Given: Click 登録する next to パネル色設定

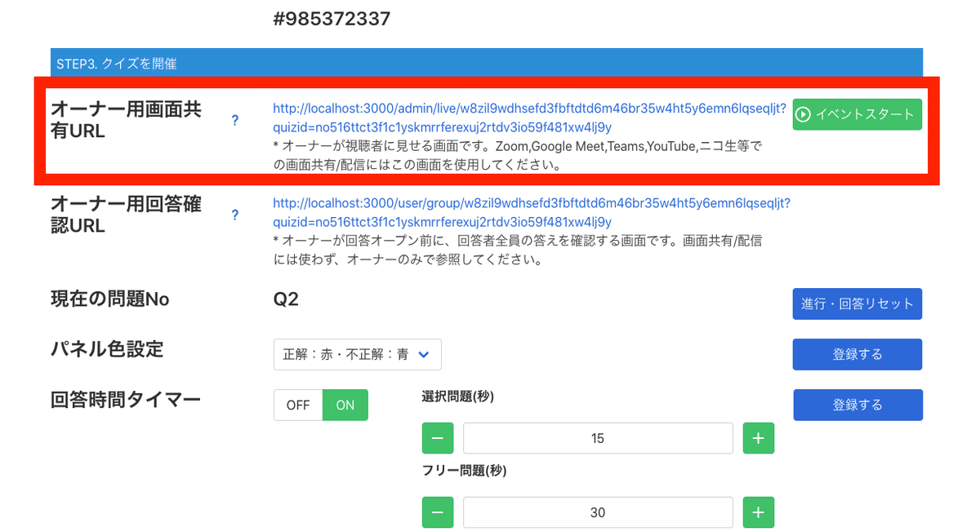Looking at the screenshot, I should tap(857, 354).
